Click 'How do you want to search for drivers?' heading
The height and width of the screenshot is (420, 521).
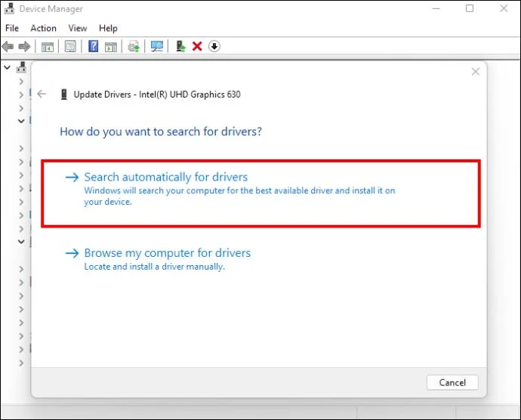pyautogui.click(x=161, y=131)
